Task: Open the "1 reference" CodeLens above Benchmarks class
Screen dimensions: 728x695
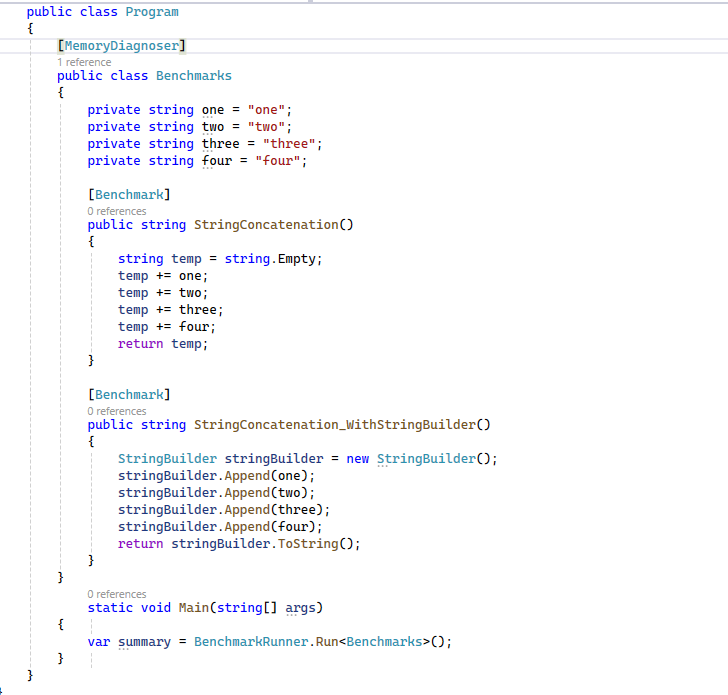Action: tap(84, 62)
